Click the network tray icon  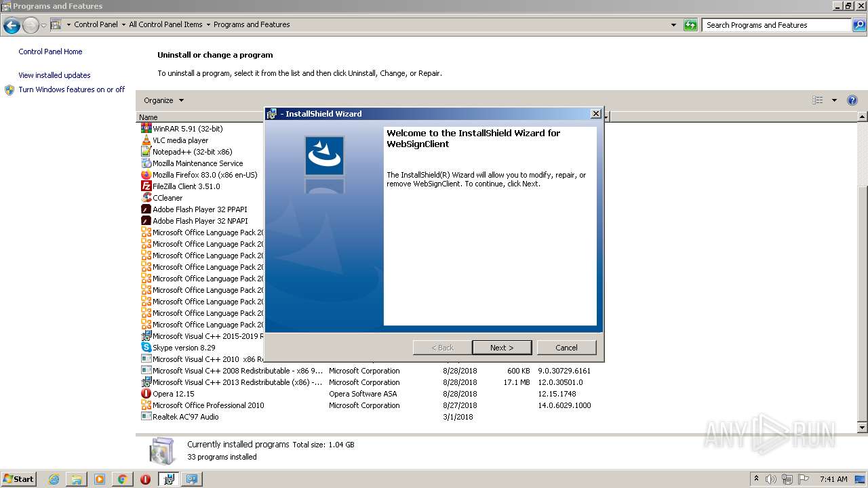pyautogui.click(x=787, y=479)
